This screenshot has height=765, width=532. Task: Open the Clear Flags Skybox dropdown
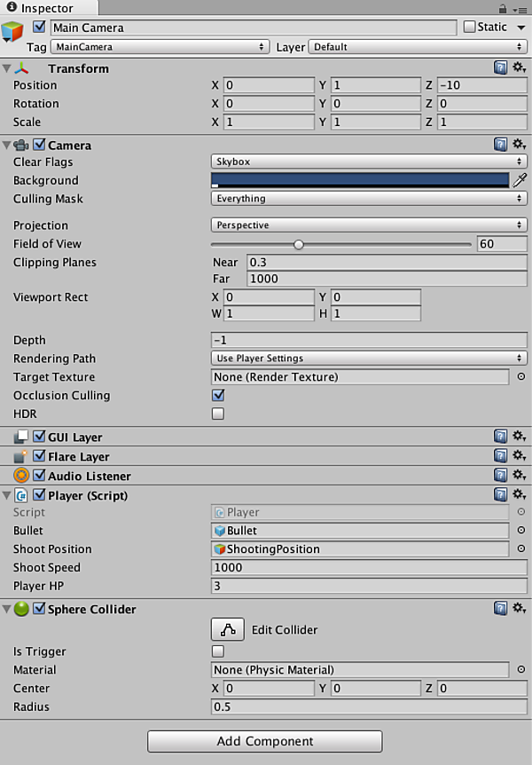[x=369, y=162]
